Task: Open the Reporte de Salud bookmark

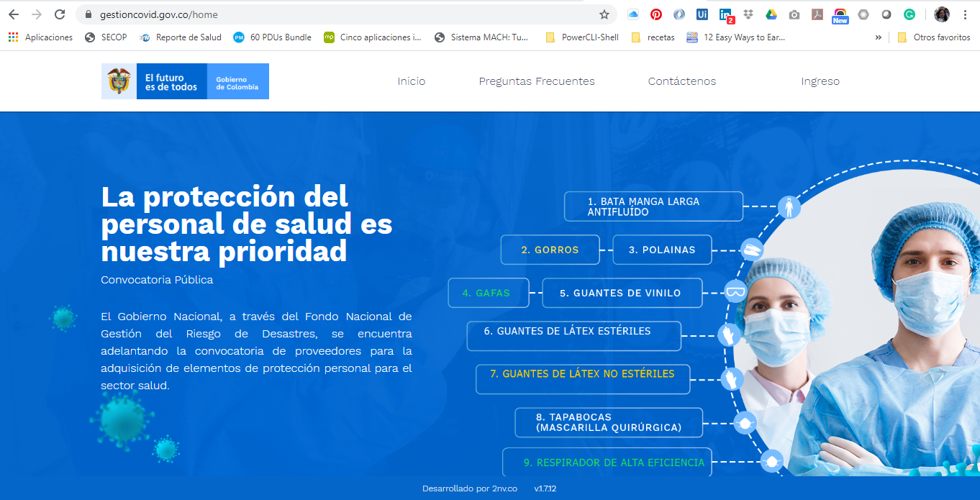Action: coord(181,37)
